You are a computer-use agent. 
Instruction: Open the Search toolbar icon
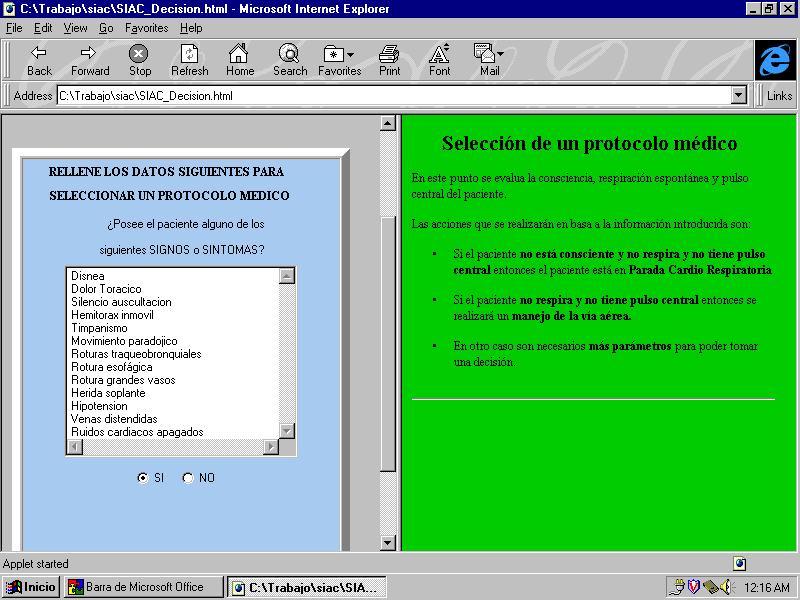pos(289,53)
